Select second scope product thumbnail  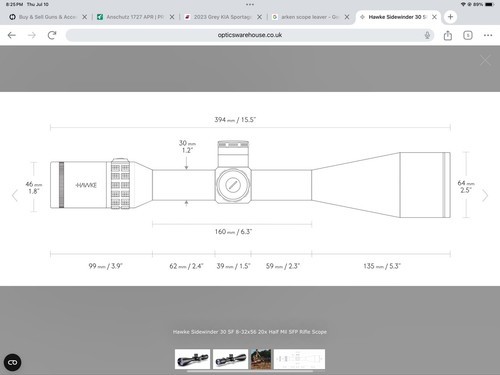point(230,359)
